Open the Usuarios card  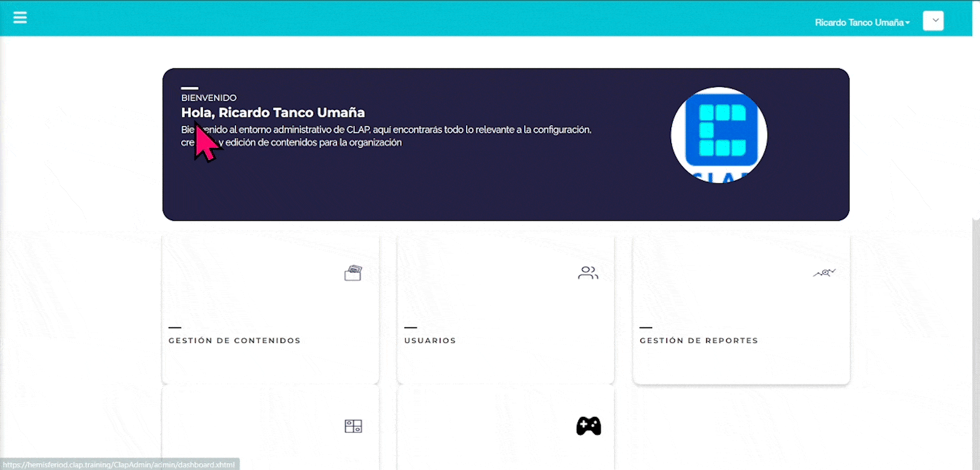click(x=506, y=310)
